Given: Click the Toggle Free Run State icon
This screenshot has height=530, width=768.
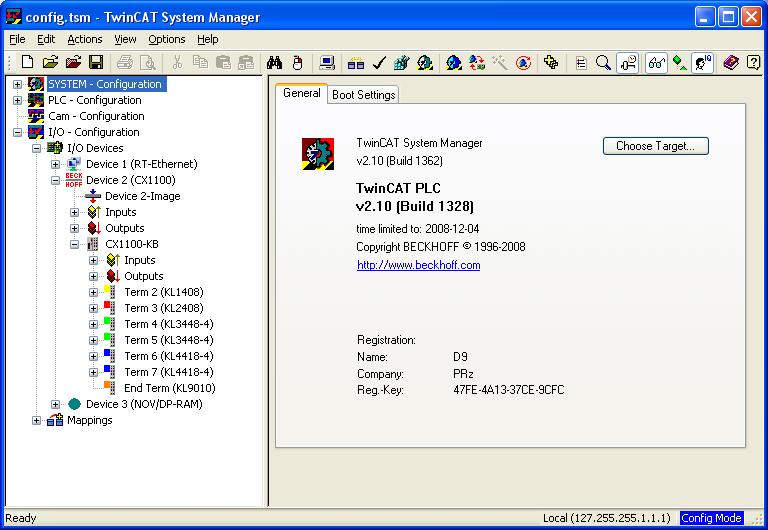Looking at the screenshot, I should coord(523,62).
